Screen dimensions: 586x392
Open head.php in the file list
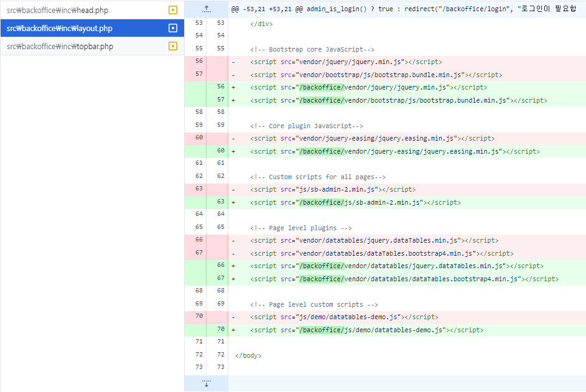[x=92, y=10]
